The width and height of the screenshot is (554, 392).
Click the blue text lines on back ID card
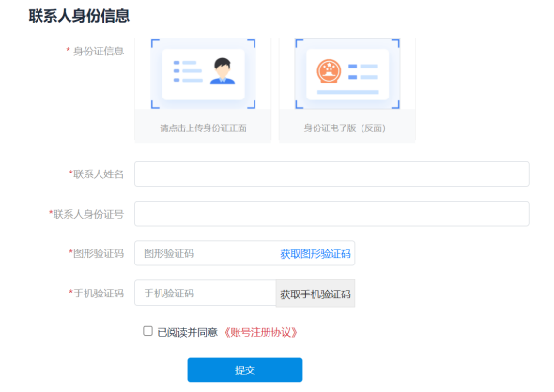click(363, 71)
